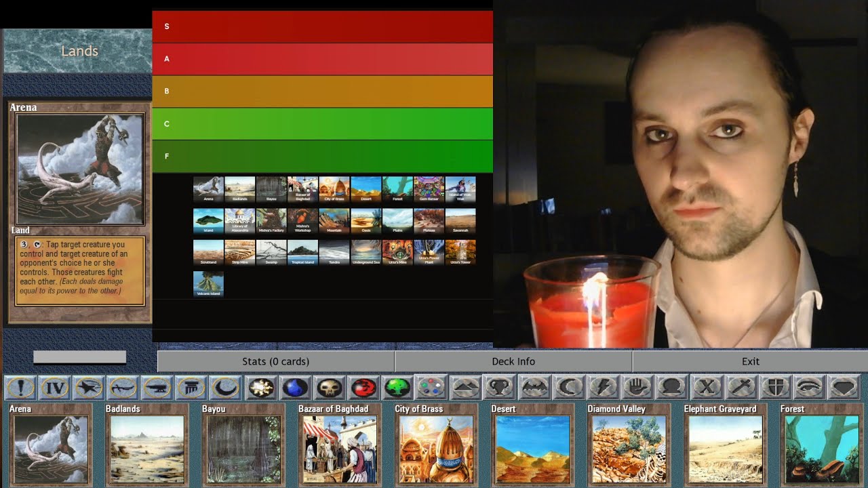The height and width of the screenshot is (488, 868).
Task: Toggle the eye-shaped filter icon
Action: pos(810,388)
